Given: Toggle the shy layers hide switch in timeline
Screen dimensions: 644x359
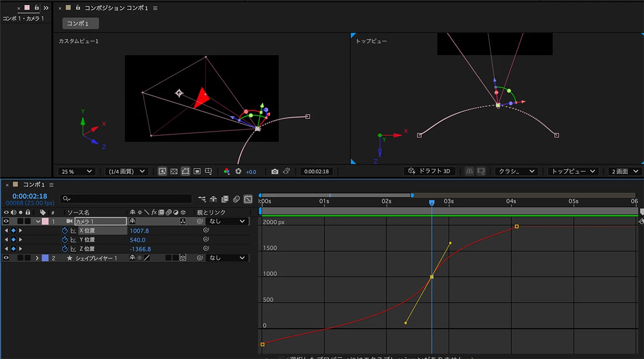Looking at the screenshot, I should (x=213, y=199).
